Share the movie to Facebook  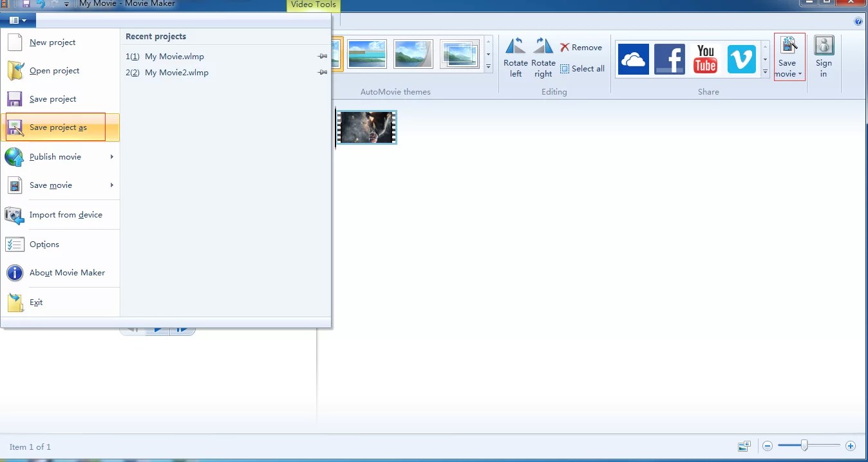670,59
